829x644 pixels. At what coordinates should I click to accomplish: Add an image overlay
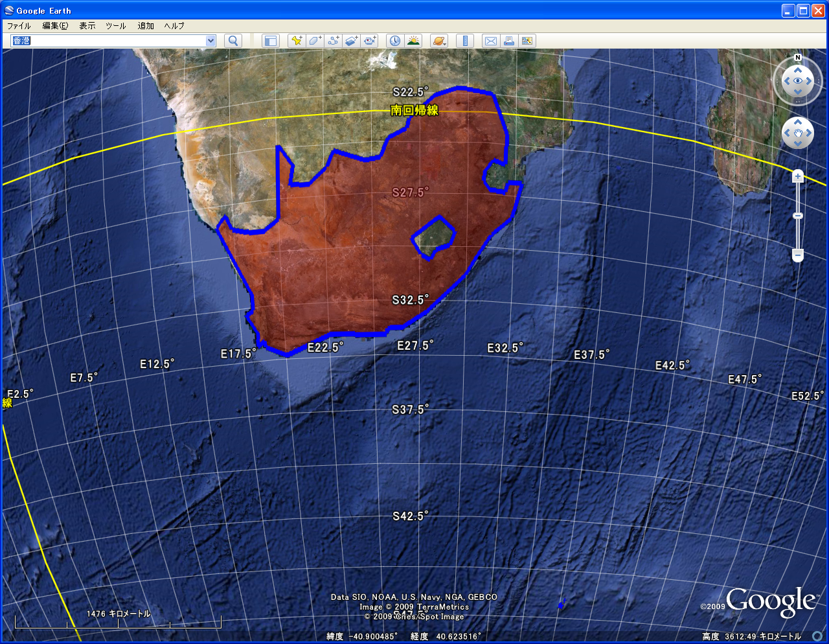(352, 41)
